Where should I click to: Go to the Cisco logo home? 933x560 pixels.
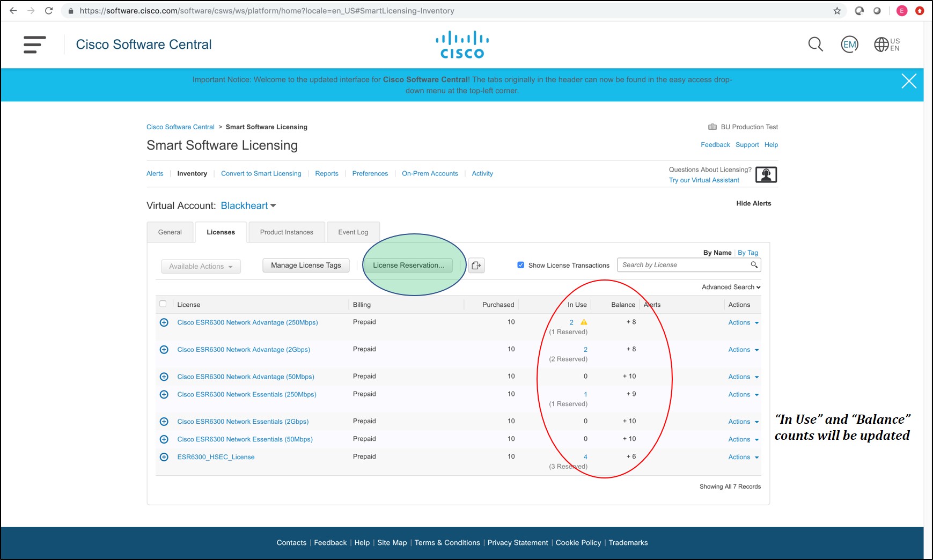[462, 45]
